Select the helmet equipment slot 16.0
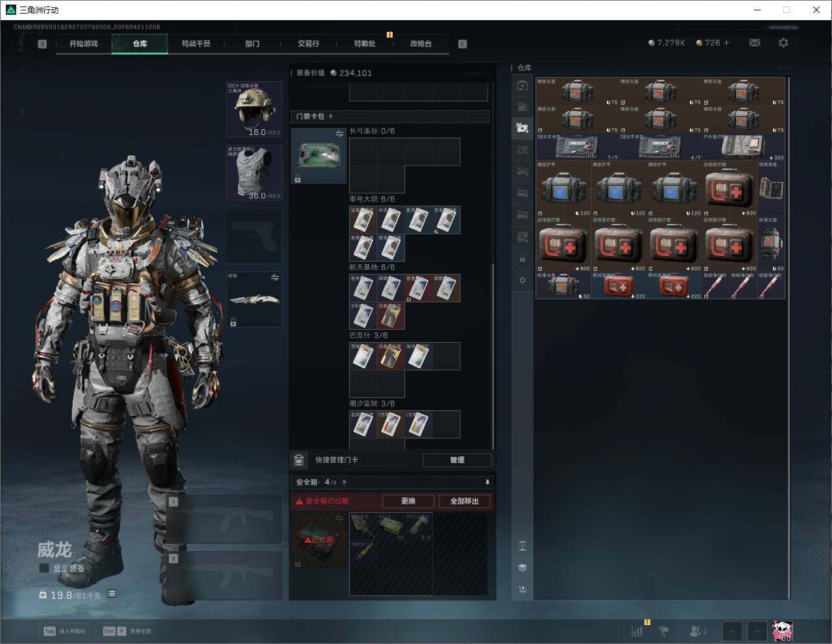Screen dimensions: 832x644 coord(254,109)
